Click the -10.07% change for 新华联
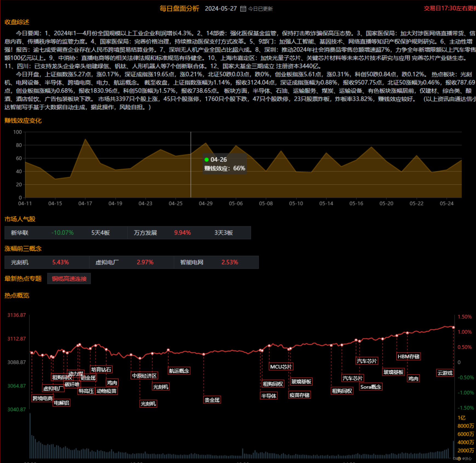The width and height of the screenshot is (476, 463). [x=63, y=233]
